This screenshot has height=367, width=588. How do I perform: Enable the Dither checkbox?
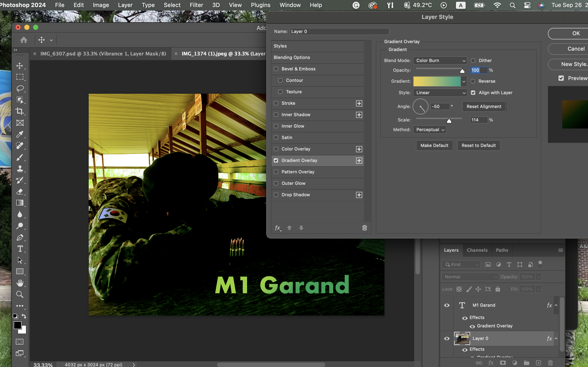coord(473,61)
